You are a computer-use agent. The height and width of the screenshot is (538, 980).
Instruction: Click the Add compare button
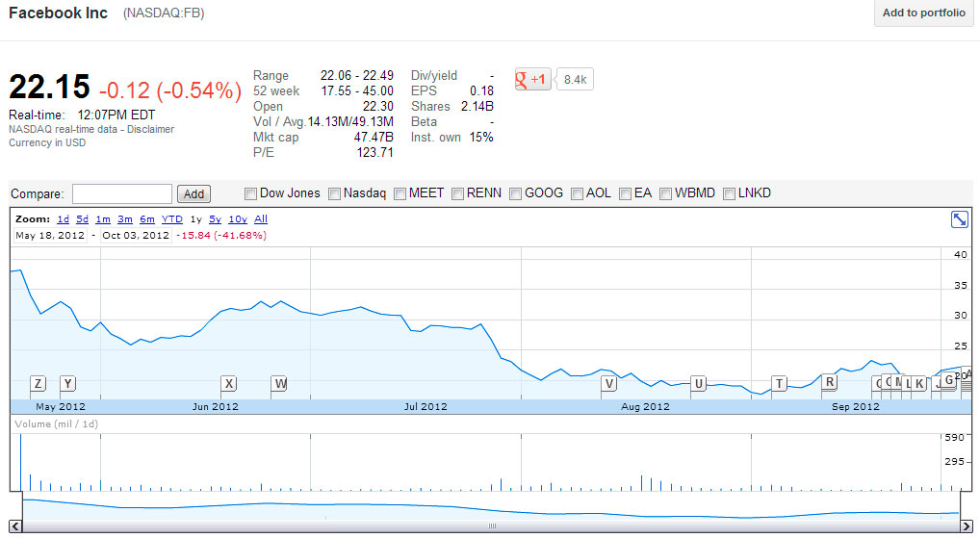[x=193, y=193]
